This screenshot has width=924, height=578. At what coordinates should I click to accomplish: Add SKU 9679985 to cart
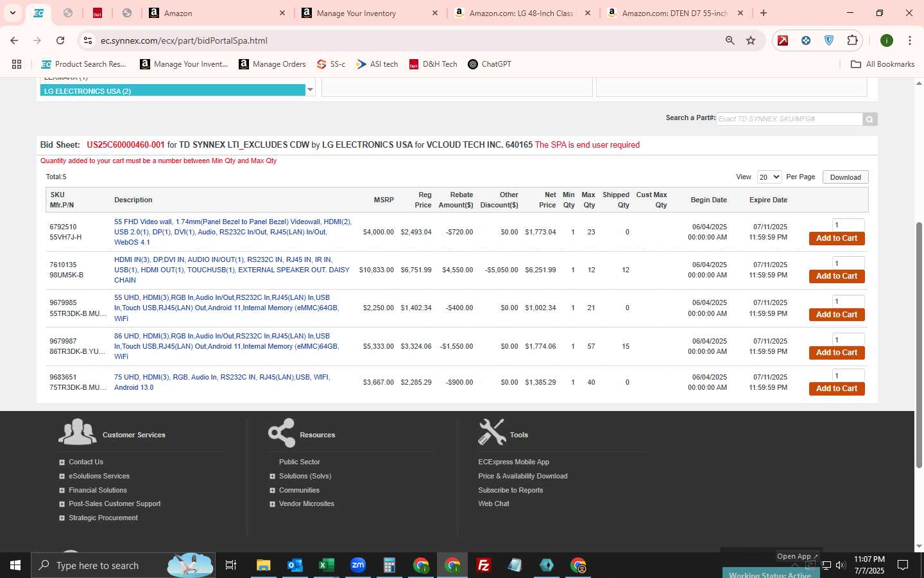(x=837, y=315)
